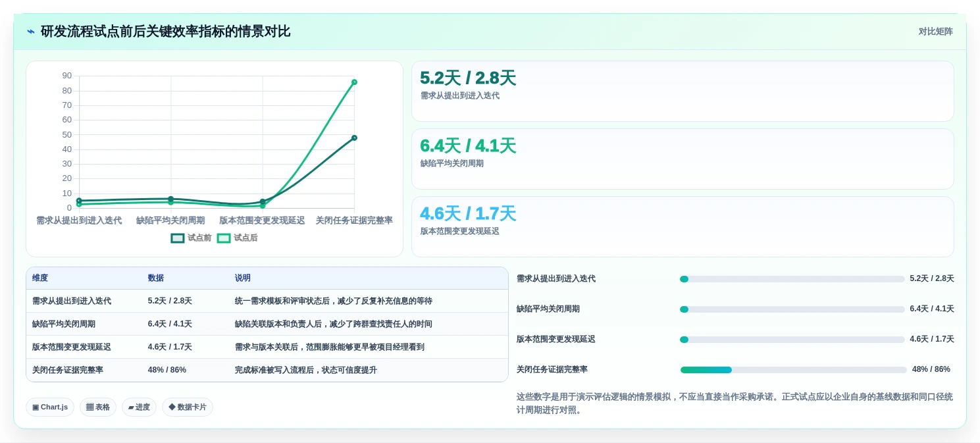Click the 维度 column header

tap(40, 278)
